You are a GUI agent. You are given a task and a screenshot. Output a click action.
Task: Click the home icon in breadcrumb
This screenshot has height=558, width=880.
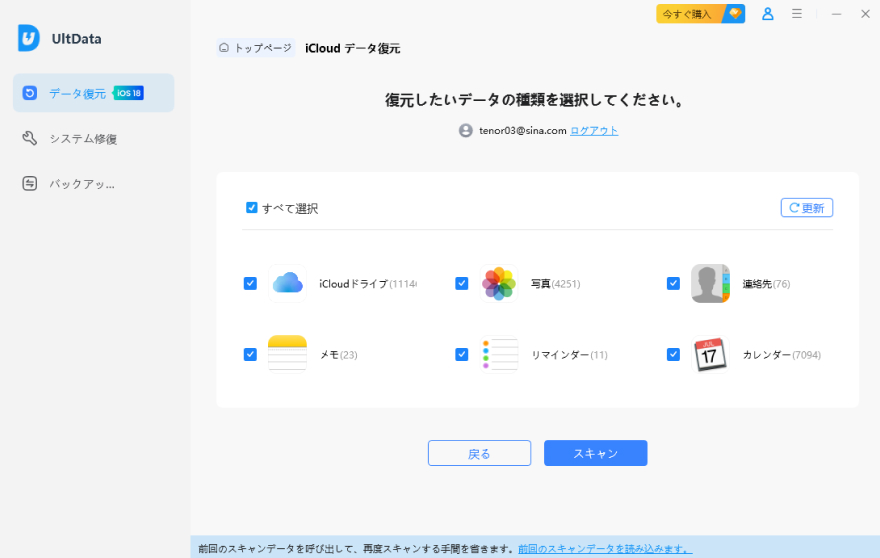224,48
